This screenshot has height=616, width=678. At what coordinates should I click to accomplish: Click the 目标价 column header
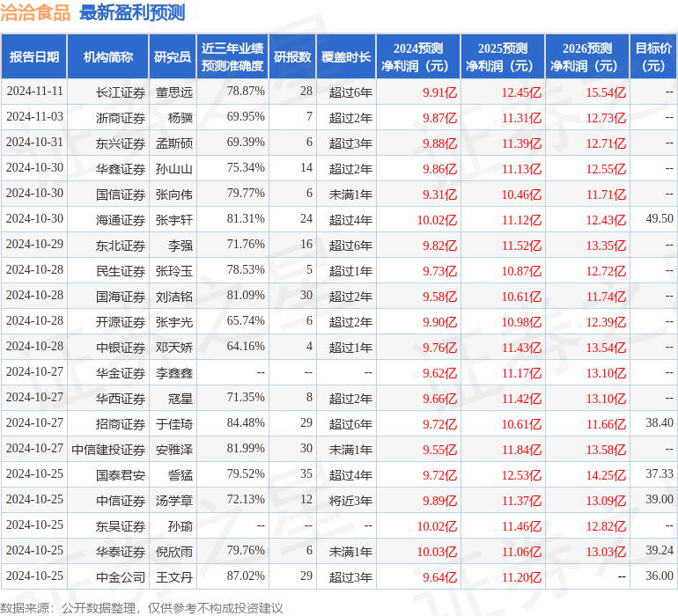[653, 56]
